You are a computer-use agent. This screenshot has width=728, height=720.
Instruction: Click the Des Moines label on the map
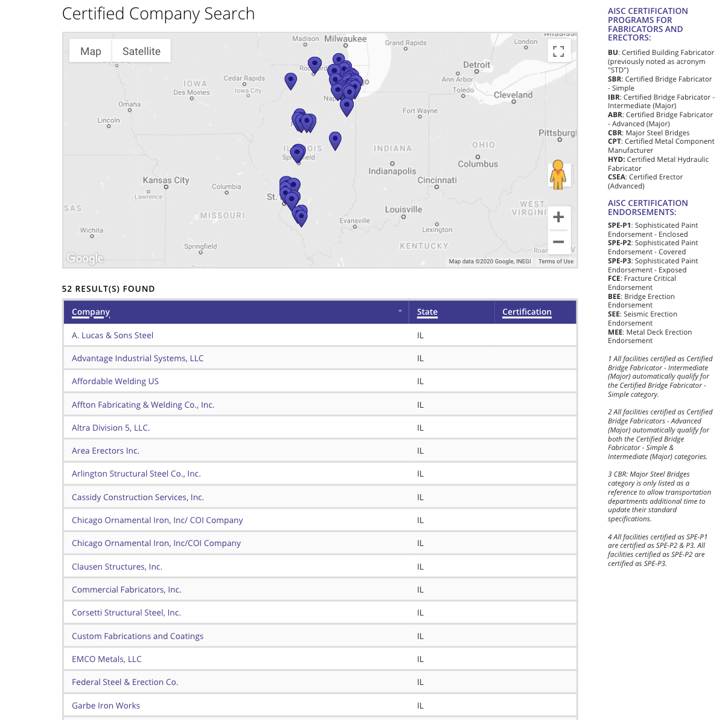point(191,92)
